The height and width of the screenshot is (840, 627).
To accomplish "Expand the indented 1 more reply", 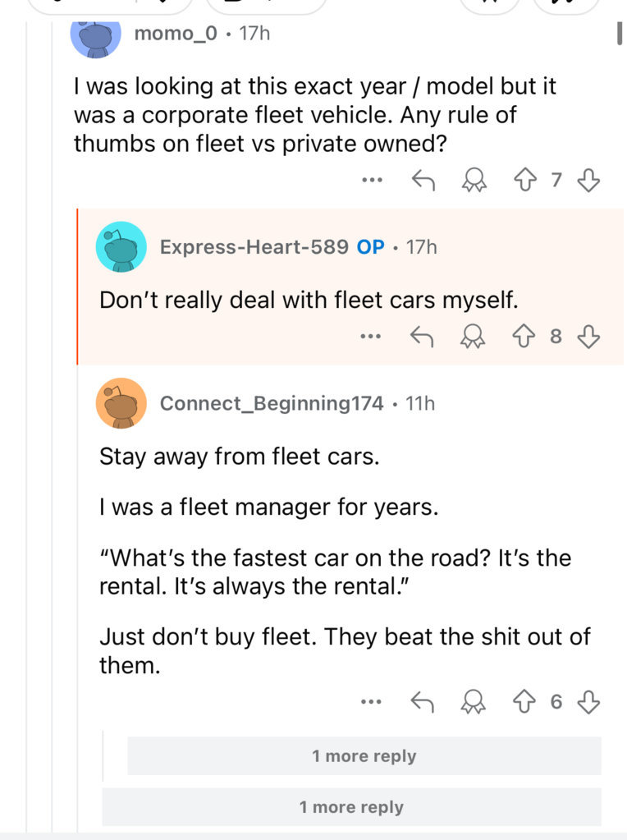I will [364, 756].
